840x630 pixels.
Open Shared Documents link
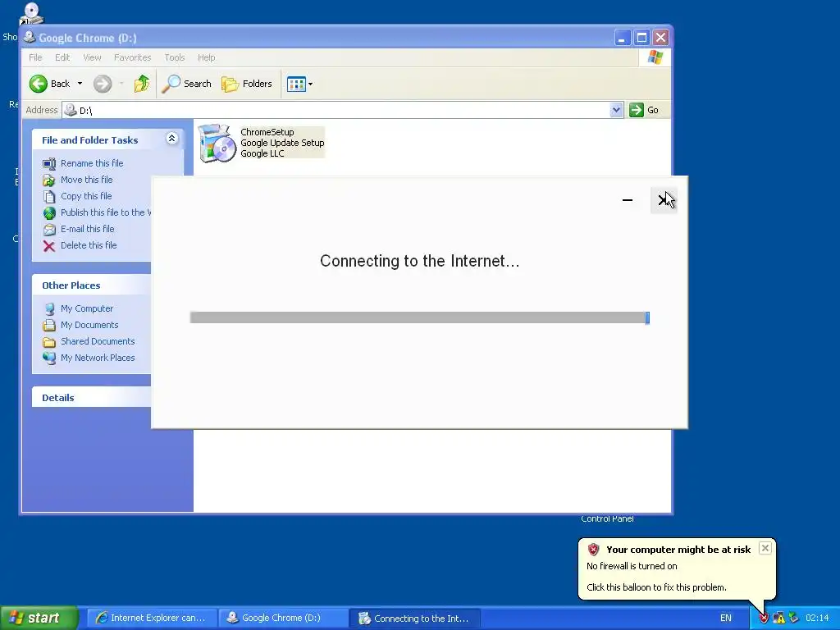tap(98, 341)
